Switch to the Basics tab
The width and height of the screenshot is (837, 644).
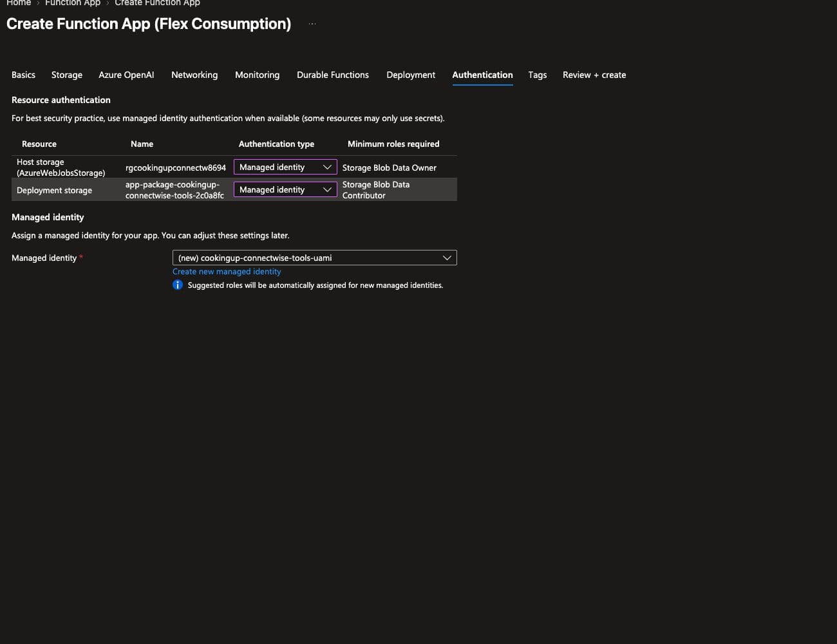pyautogui.click(x=23, y=75)
